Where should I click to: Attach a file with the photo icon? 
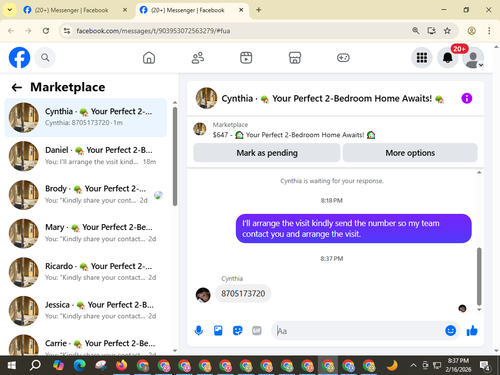click(x=218, y=331)
